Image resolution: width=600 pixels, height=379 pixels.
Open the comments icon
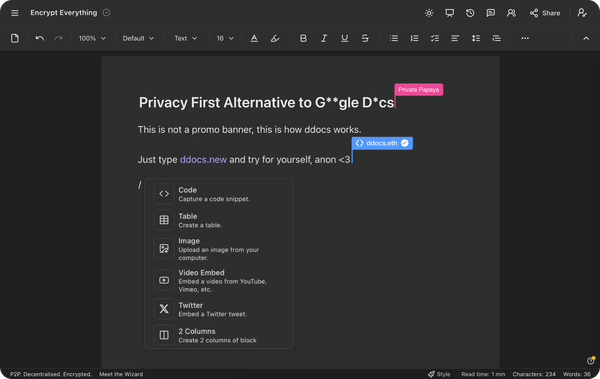pos(491,13)
